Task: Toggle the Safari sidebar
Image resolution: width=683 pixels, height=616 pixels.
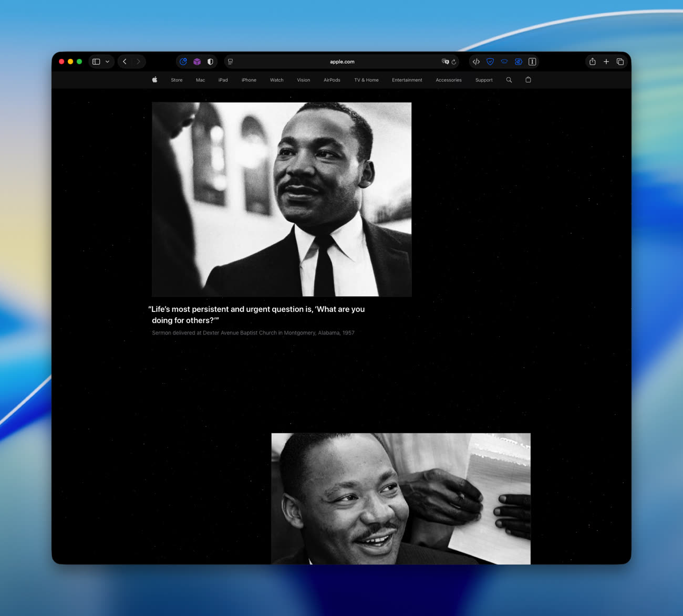Action: click(x=96, y=61)
